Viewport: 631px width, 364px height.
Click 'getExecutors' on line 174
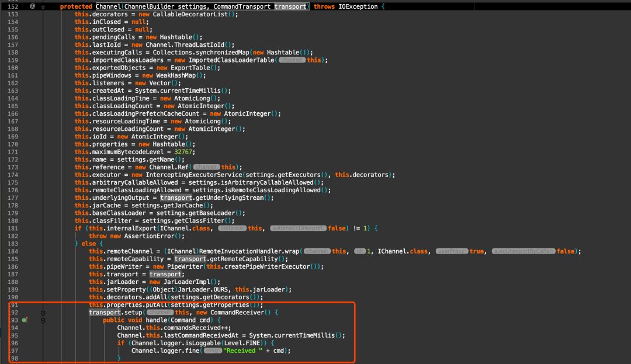pyautogui.click(x=299, y=175)
